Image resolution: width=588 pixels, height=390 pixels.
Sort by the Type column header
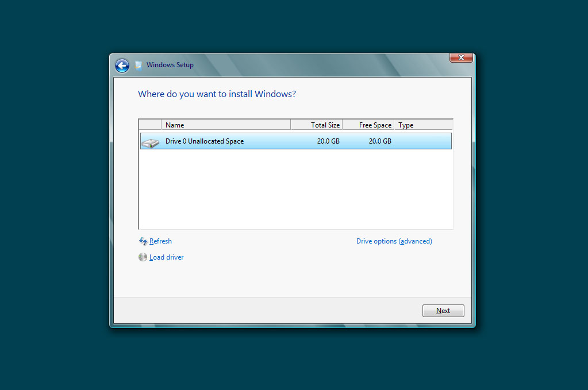click(424, 125)
